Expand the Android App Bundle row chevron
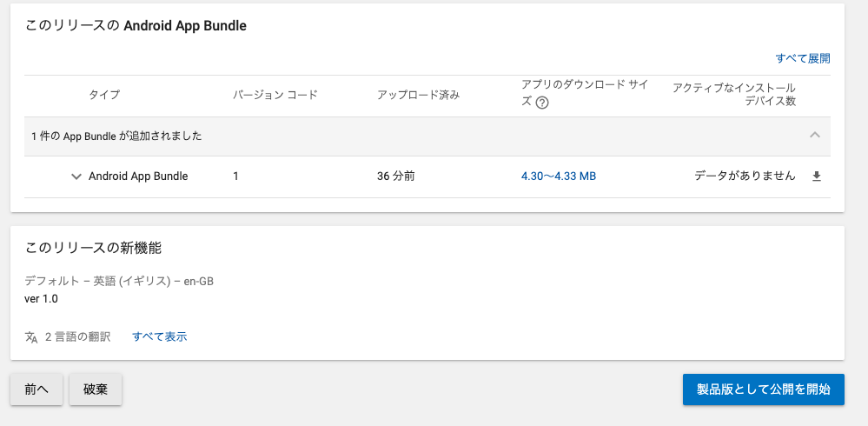 pyautogui.click(x=76, y=176)
